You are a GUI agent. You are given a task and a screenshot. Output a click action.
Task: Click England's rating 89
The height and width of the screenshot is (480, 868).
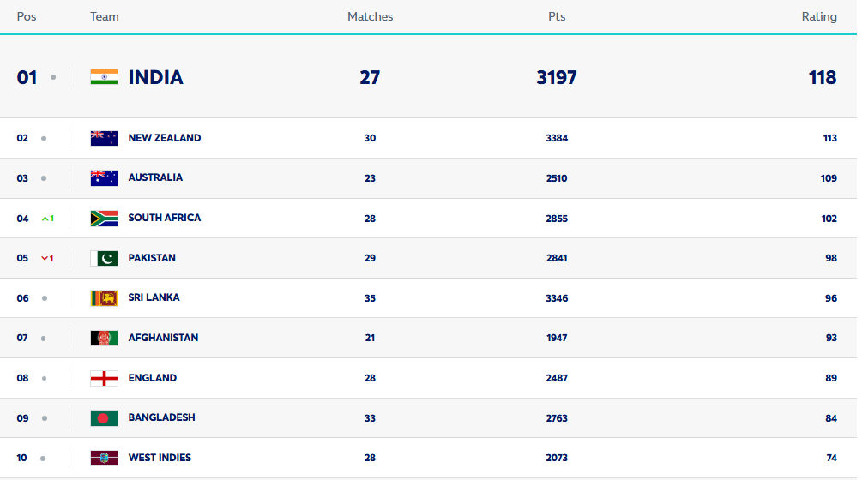(x=831, y=378)
